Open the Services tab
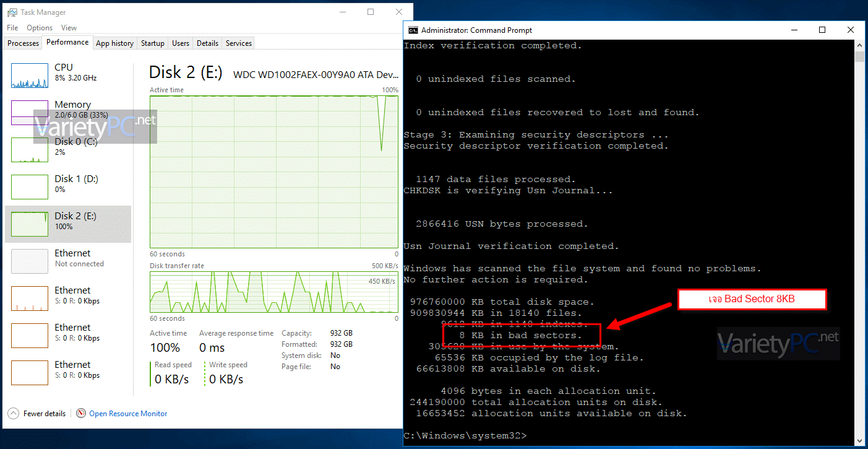The image size is (868, 449). pyautogui.click(x=238, y=43)
